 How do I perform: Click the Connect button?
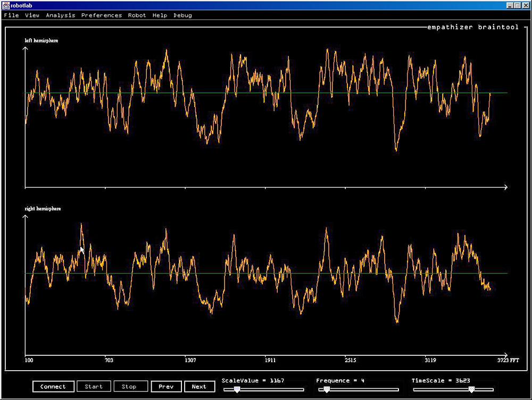tap(53, 386)
